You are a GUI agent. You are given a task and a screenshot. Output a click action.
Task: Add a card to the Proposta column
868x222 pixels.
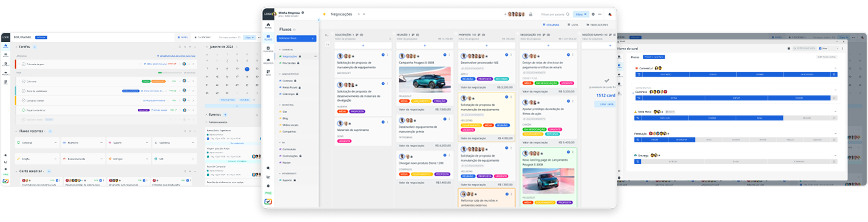pos(486,46)
